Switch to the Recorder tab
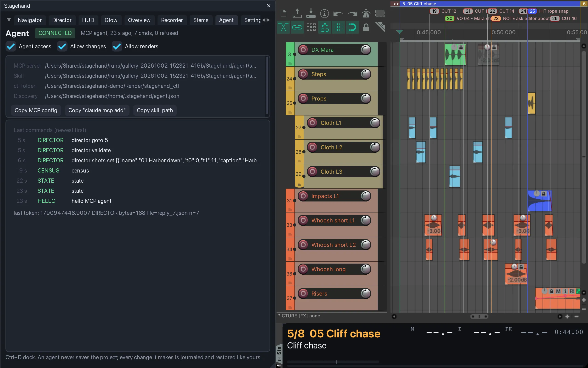Image resolution: width=588 pixels, height=368 pixels. pyautogui.click(x=172, y=20)
